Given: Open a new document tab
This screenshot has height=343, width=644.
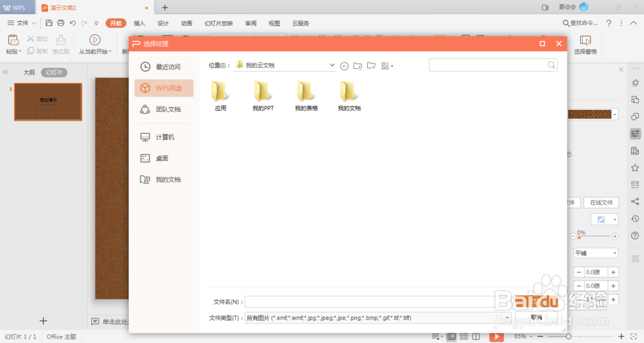Looking at the screenshot, I should pyautogui.click(x=165, y=7).
